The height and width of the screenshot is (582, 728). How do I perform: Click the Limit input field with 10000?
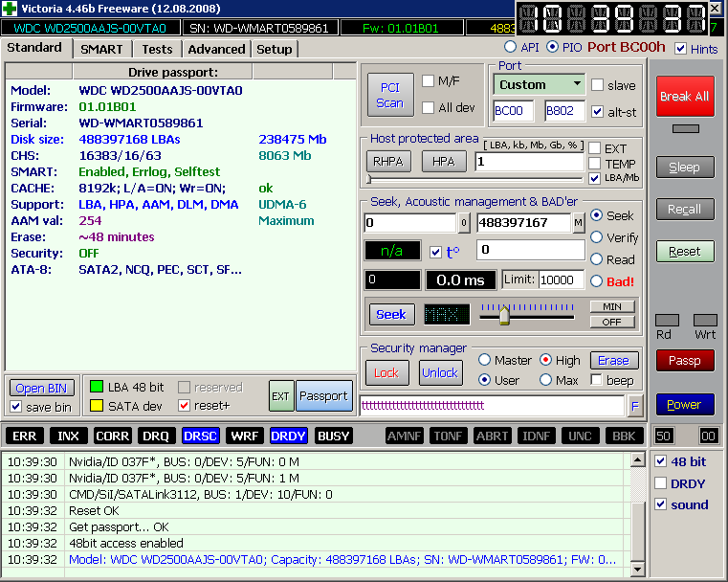(x=561, y=280)
